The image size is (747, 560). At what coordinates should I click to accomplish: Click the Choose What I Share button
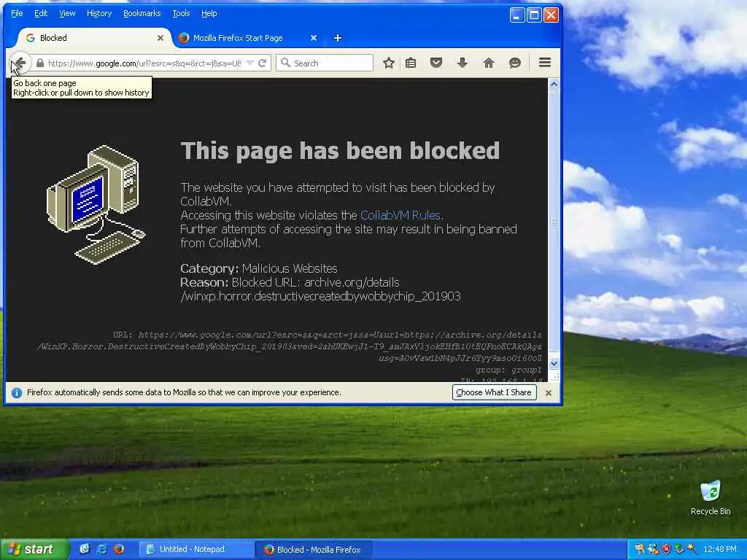click(494, 392)
